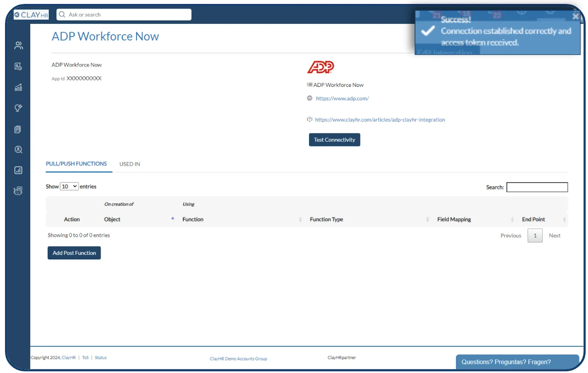The image size is (588, 373).
Task: Click the Ask or search field
Action: tap(124, 15)
